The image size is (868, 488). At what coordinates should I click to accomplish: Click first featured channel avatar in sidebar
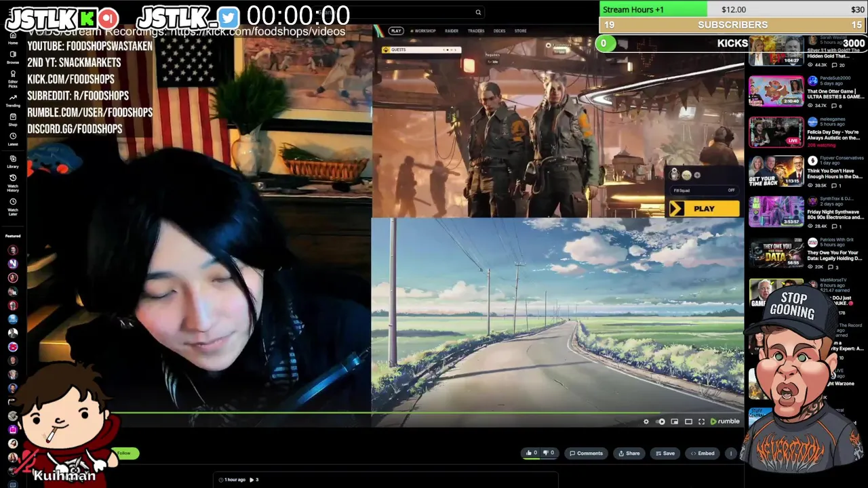click(x=13, y=250)
